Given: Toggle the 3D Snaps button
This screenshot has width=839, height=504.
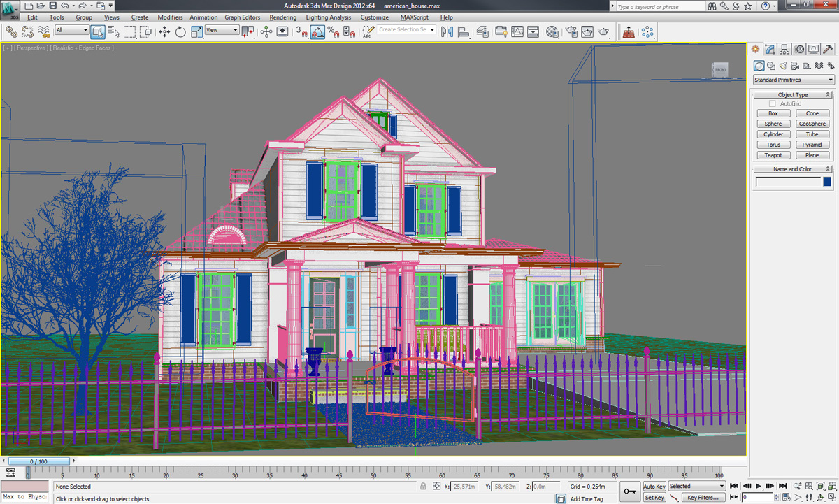Looking at the screenshot, I should pyautogui.click(x=301, y=31).
